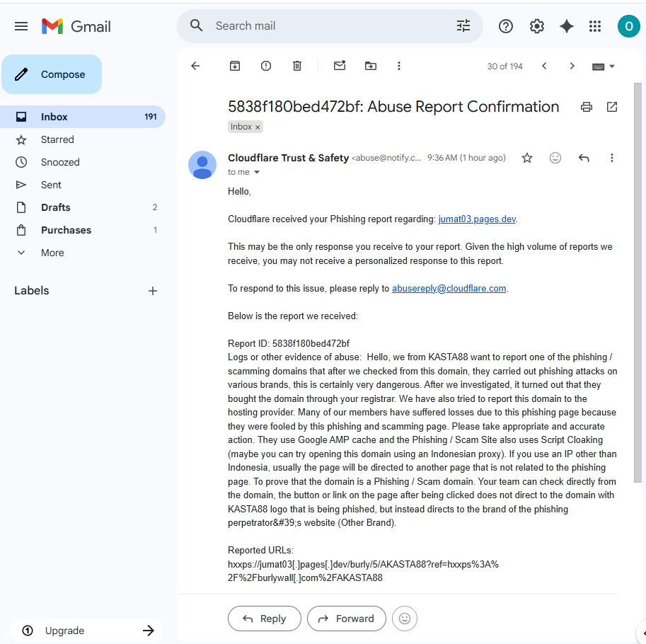Star the Cloudflare message
The image size is (646, 644).
[527, 158]
